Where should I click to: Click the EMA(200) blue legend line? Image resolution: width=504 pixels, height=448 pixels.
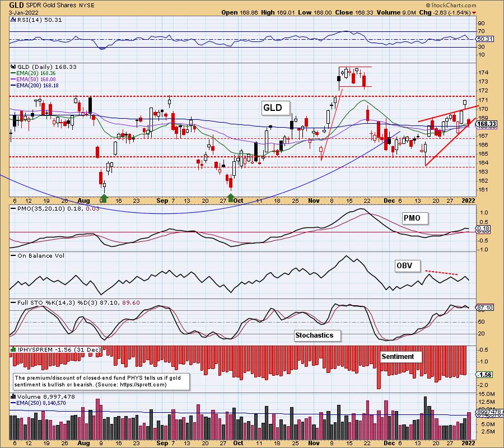(x=13, y=86)
